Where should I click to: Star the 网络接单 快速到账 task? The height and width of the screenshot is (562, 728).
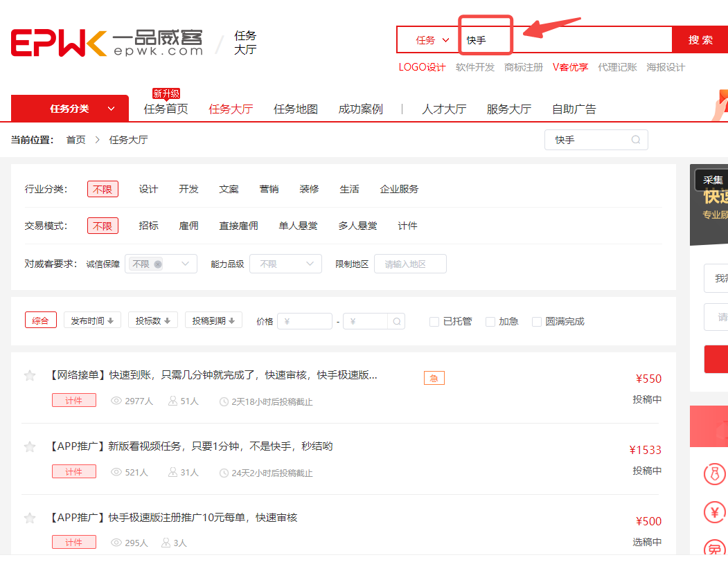click(x=30, y=375)
